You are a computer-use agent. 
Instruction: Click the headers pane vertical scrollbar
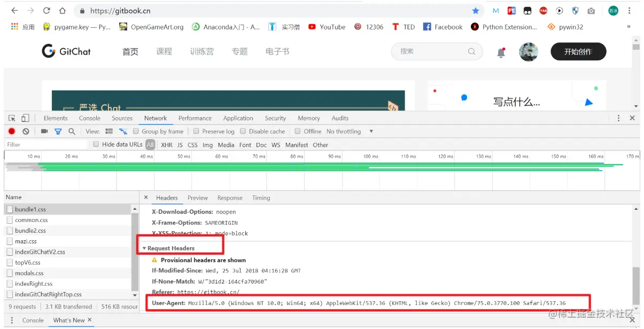pyautogui.click(x=636, y=285)
